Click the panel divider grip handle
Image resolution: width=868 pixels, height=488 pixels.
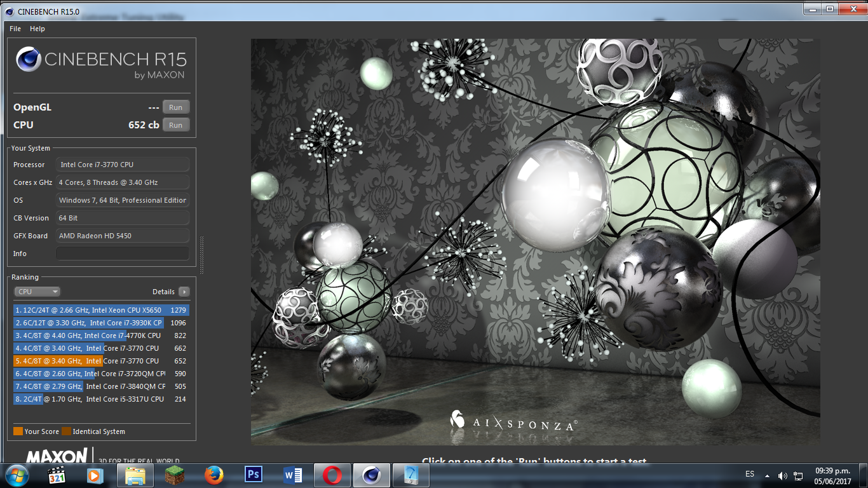202,254
